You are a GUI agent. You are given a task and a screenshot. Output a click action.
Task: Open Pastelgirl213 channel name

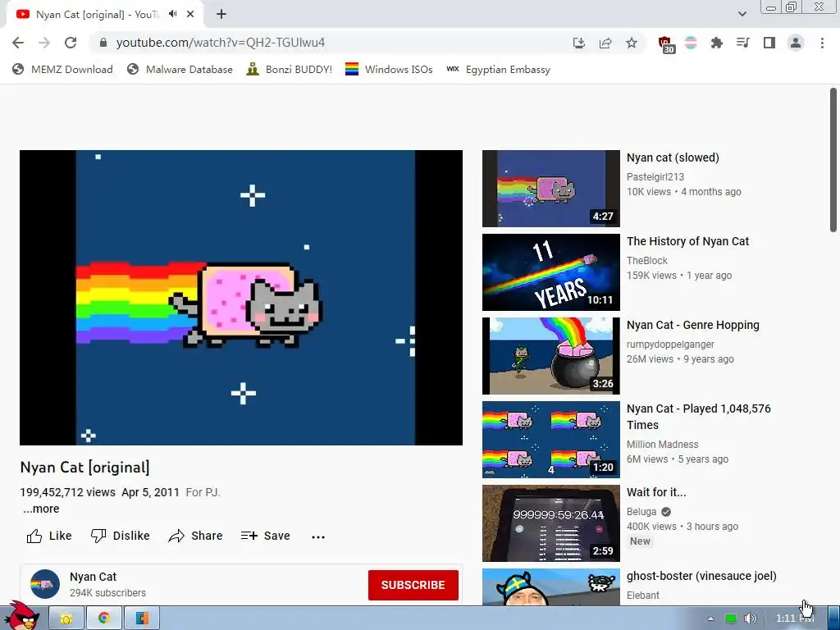(x=655, y=177)
